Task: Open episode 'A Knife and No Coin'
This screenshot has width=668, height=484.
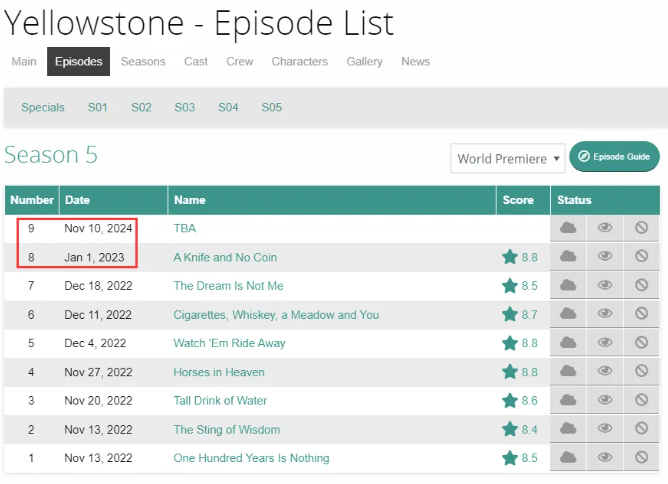Action: [x=225, y=257]
